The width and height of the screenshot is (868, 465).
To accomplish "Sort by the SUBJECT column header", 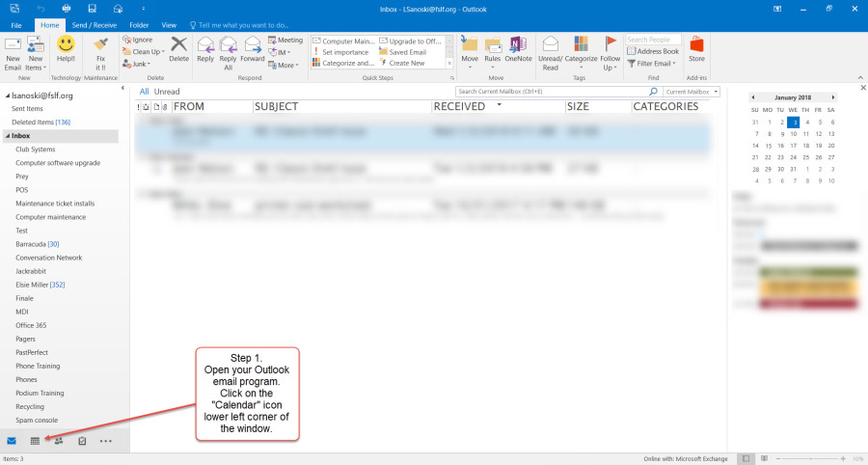I will [x=276, y=106].
